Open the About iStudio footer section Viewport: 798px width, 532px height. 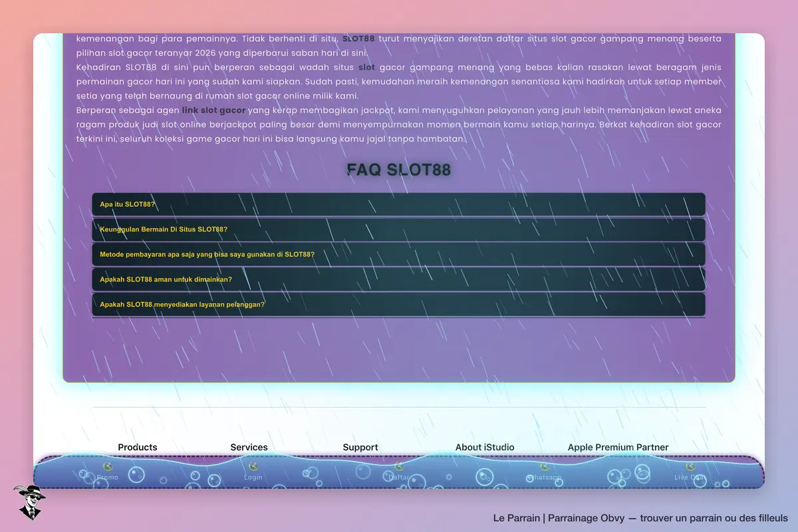pyautogui.click(x=485, y=448)
